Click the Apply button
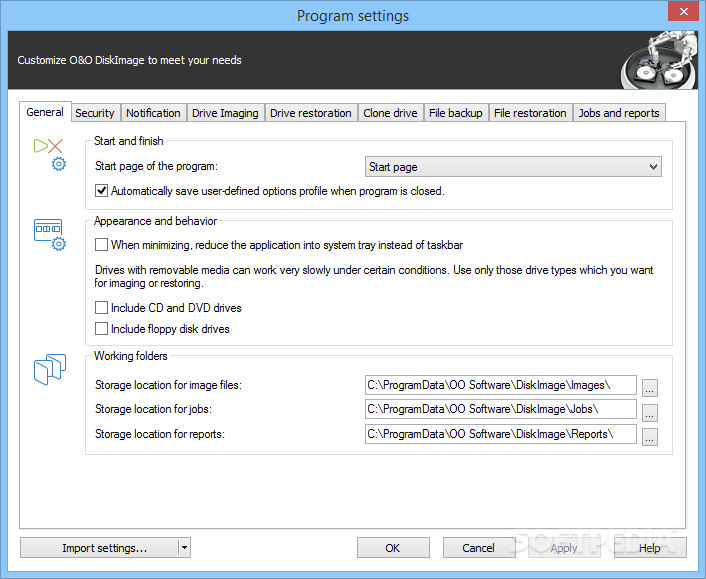The image size is (706, 579). tap(564, 548)
